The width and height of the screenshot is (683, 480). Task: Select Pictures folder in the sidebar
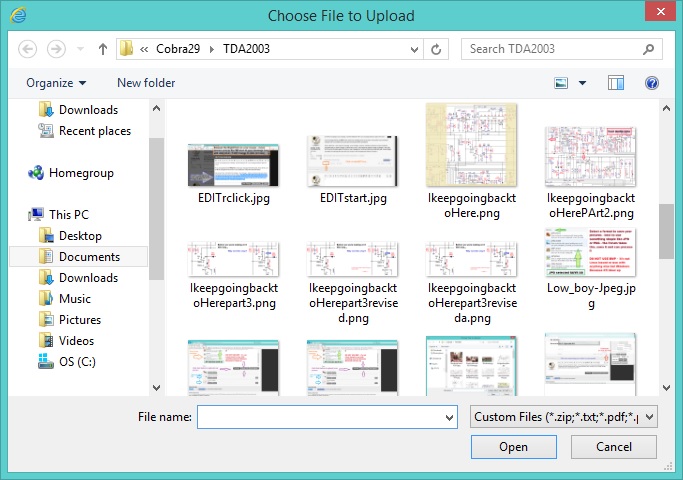pyautogui.click(x=79, y=319)
